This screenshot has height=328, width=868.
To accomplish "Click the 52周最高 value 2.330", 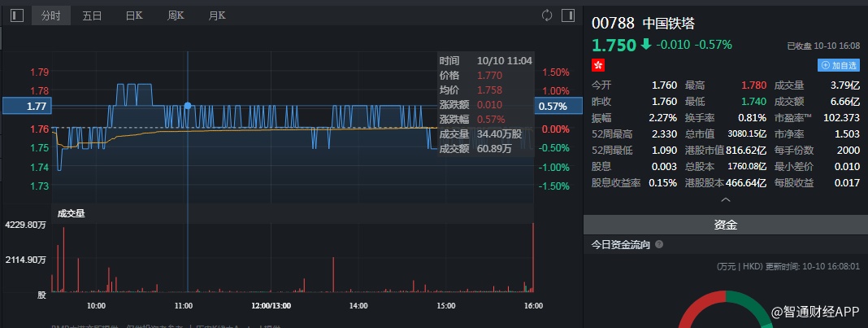I will click(664, 134).
